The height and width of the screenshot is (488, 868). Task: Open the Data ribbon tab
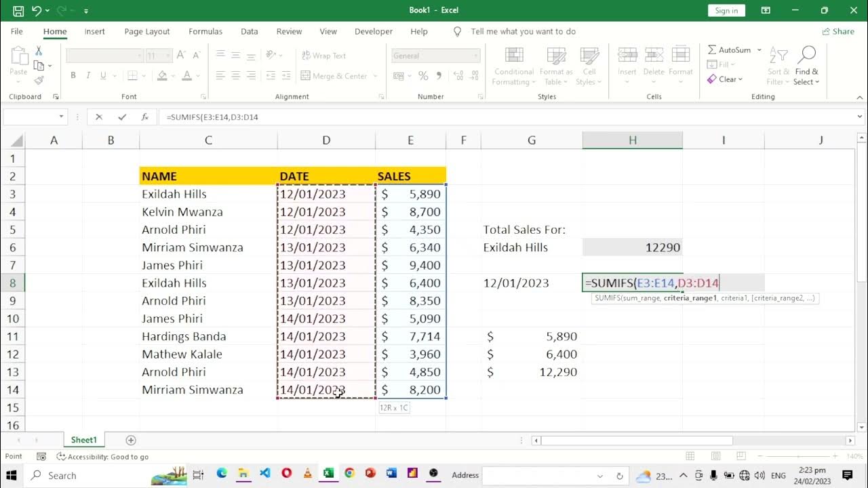pyautogui.click(x=249, y=31)
